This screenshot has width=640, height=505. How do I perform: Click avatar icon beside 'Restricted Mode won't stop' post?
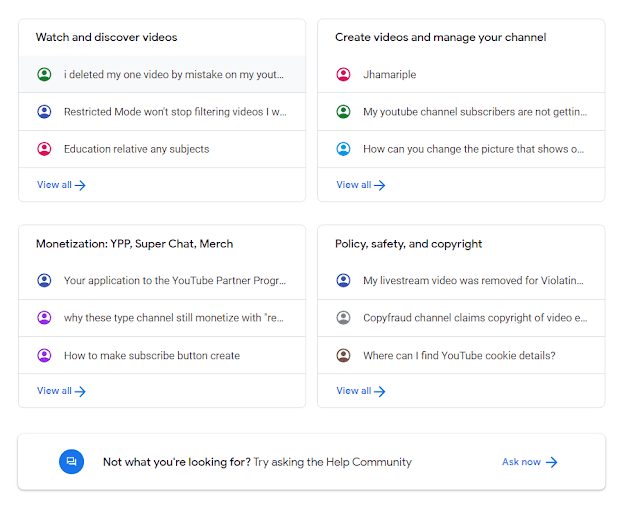point(44,112)
